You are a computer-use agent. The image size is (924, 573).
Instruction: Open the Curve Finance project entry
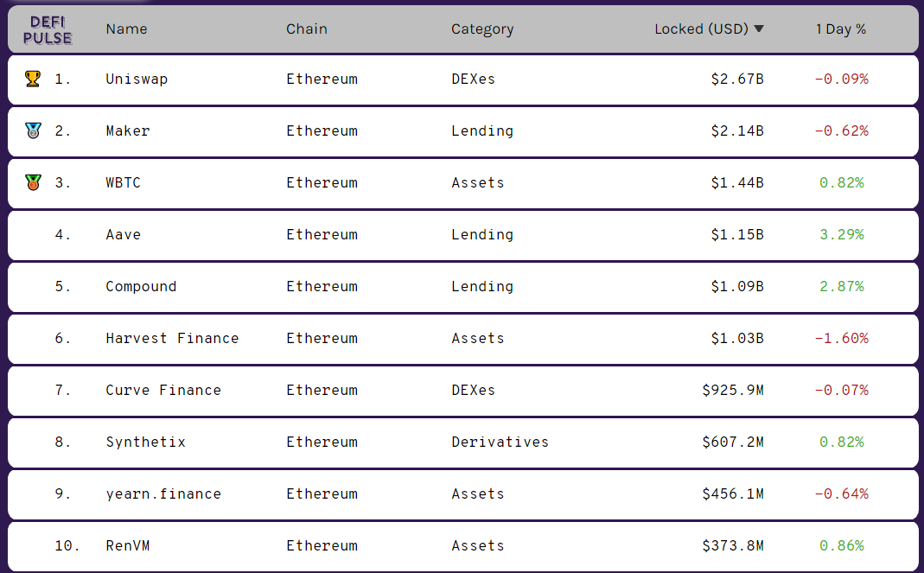pos(163,391)
